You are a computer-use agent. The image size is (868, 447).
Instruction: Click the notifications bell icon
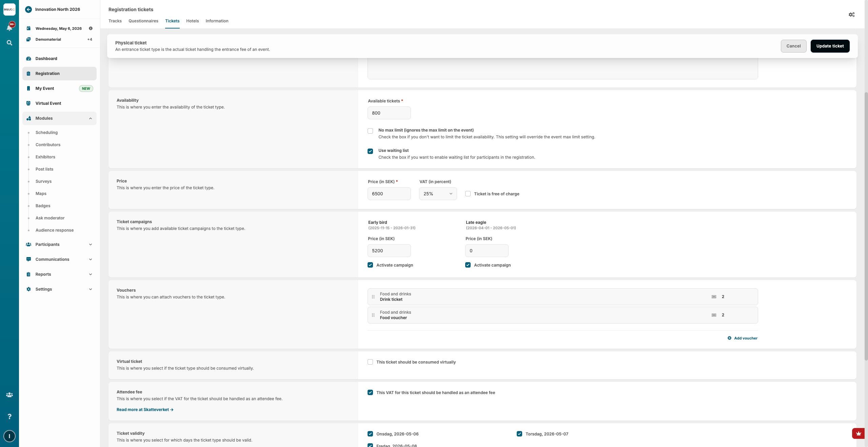pyautogui.click(x=9, y=28)
